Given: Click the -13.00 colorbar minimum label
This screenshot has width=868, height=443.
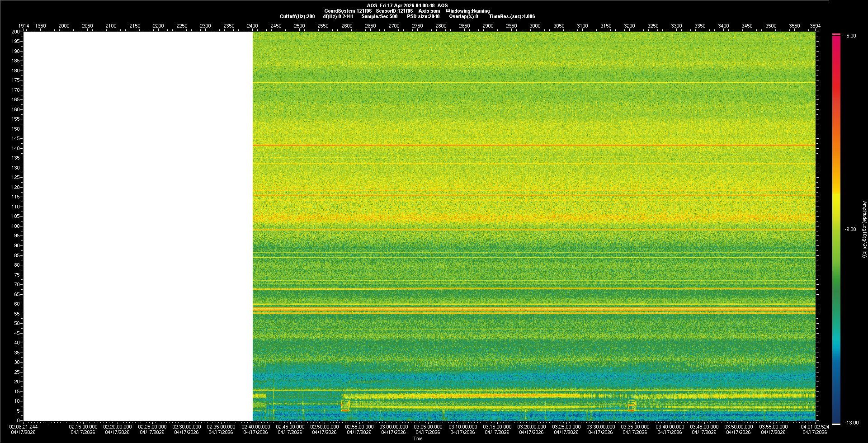Looking at the screenshot, I should click(851, 423).
